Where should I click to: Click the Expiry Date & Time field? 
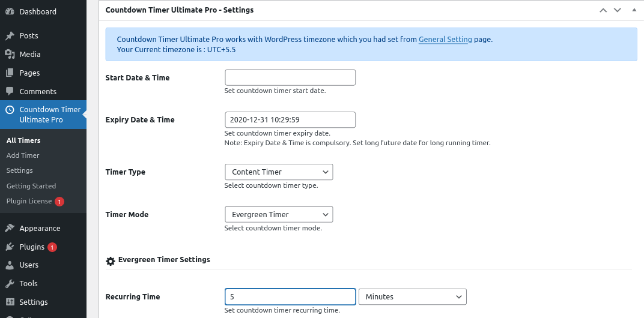[x=290, y=120]
